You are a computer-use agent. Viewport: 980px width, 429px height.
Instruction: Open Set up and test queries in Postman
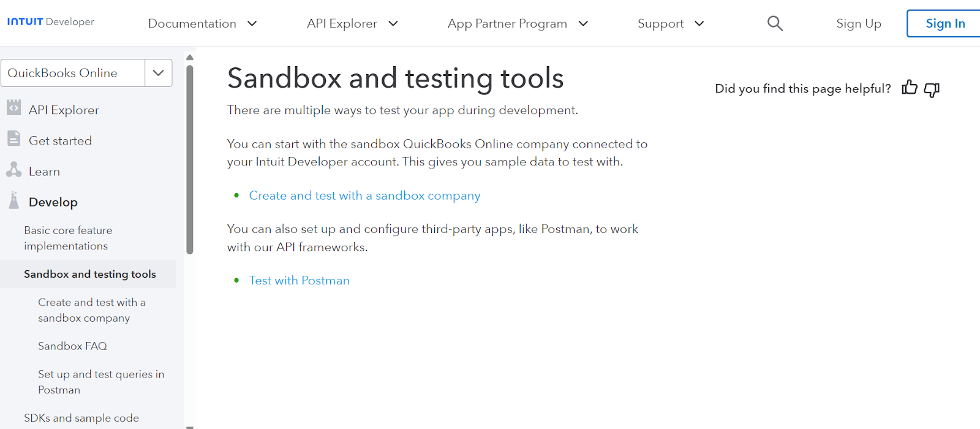[101, 382]
